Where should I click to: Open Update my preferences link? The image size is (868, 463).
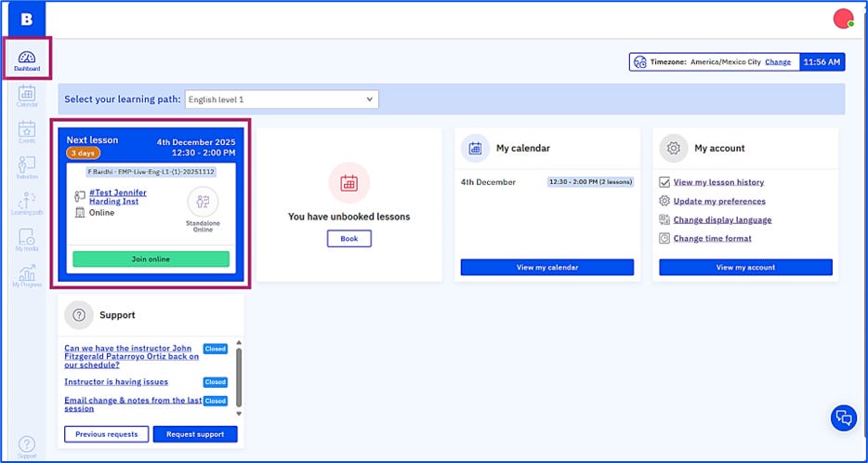click(x=719, y=201)
